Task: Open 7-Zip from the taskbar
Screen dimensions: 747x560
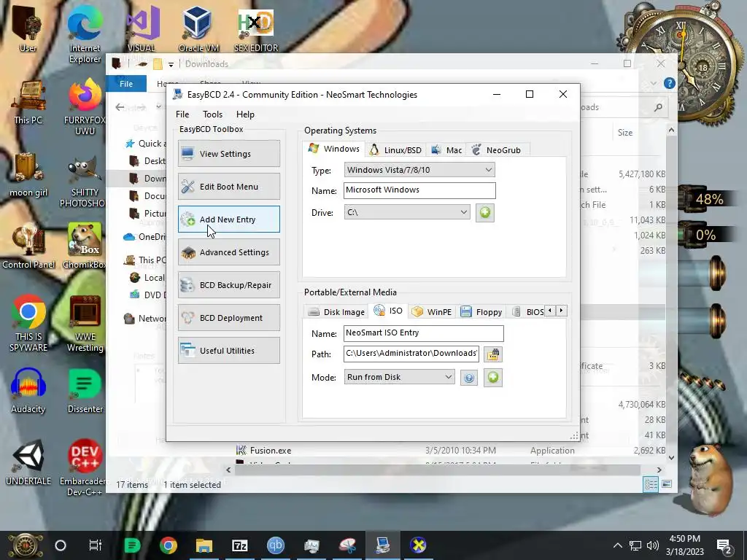Action: click(239, 545)
